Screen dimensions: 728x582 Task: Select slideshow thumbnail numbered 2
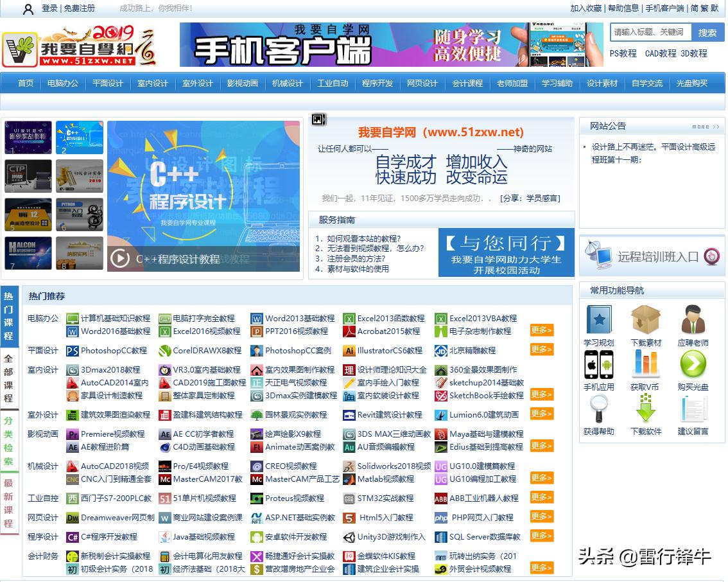(80, 137)
